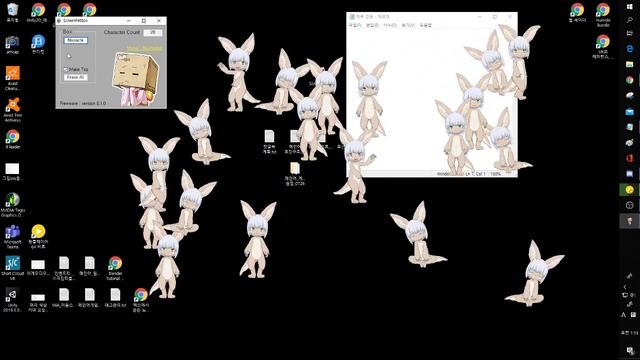
Task: Open the Notepad 편집(E) menu
Action: 372,25
